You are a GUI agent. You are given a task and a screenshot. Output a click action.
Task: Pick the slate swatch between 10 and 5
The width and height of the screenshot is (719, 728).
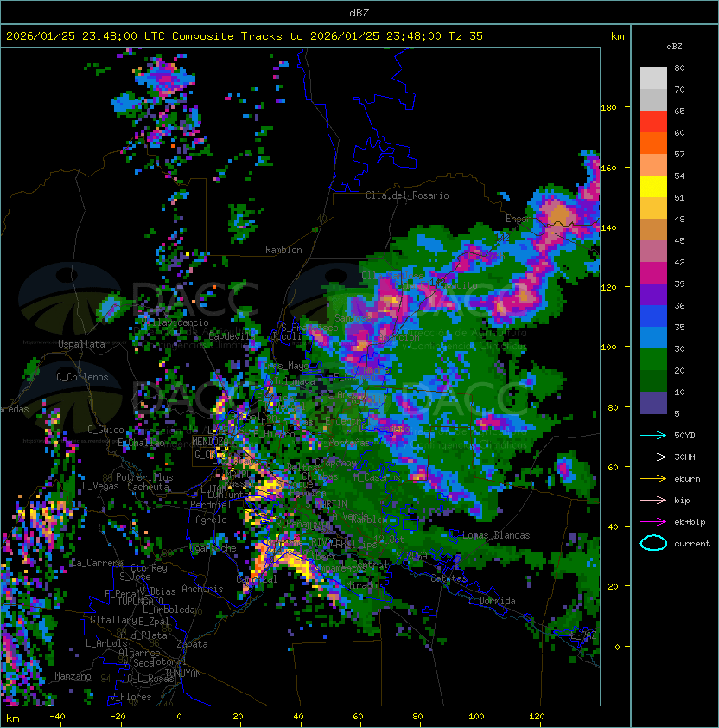[653, 403]
